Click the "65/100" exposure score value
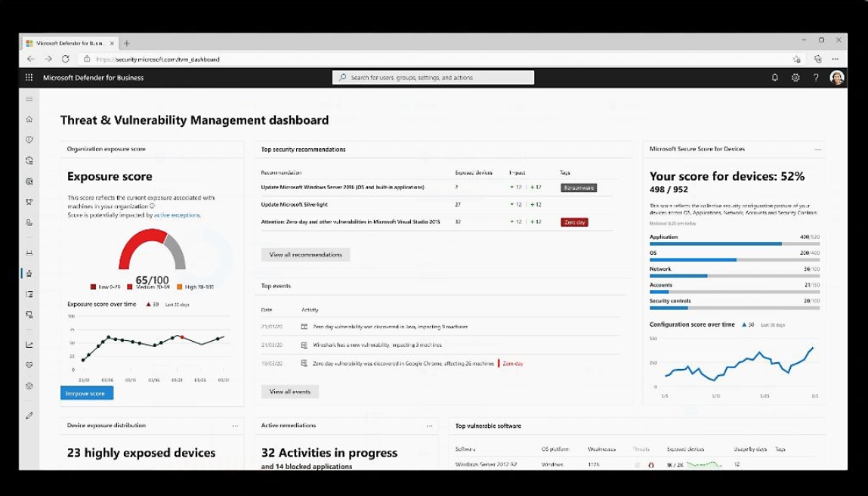The image size is (868, 496). click(153, 281)
